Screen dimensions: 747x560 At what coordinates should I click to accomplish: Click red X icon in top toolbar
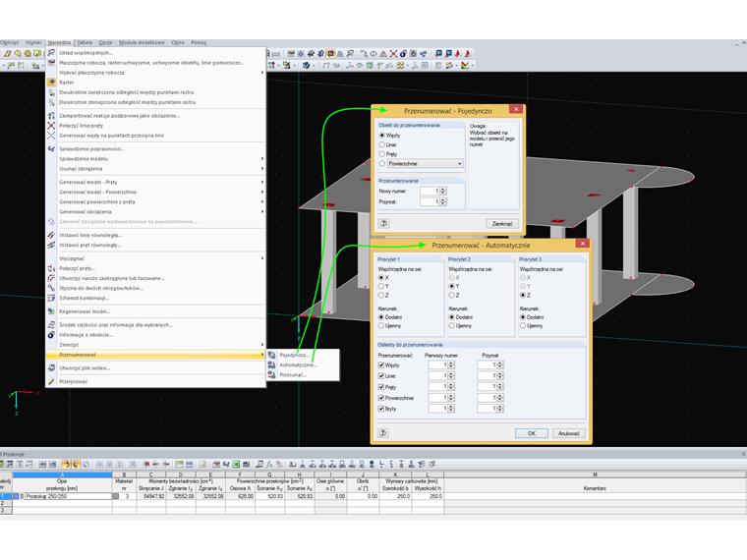pos(393,54)
